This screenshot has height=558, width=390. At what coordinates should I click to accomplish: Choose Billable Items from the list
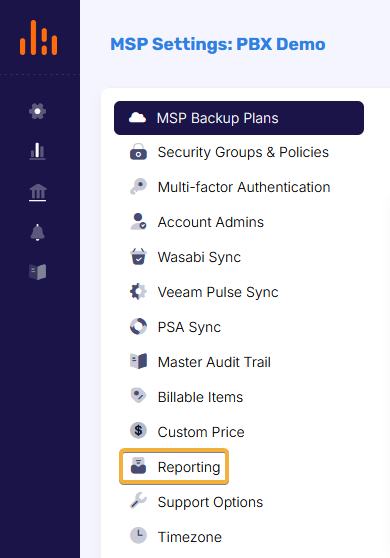click(200, 397)
